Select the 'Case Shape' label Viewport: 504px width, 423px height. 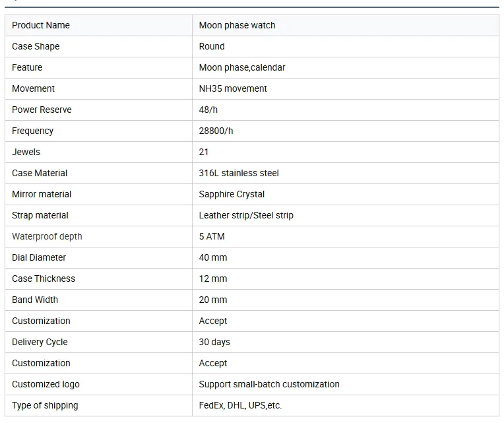(x=36, y=47)
